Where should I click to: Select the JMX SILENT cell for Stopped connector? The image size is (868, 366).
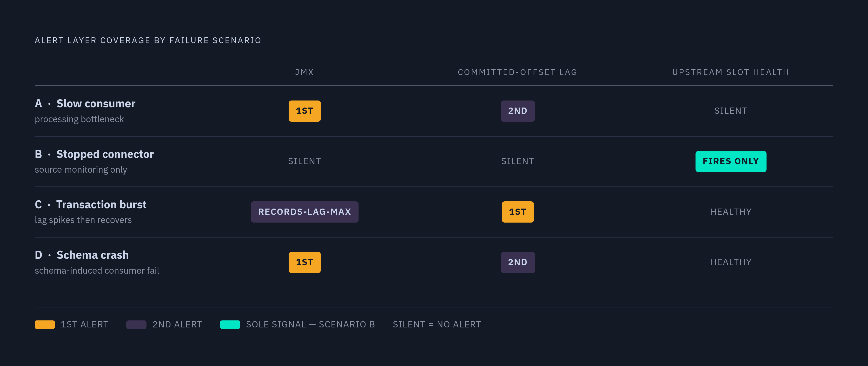click(x=305, y=162)
